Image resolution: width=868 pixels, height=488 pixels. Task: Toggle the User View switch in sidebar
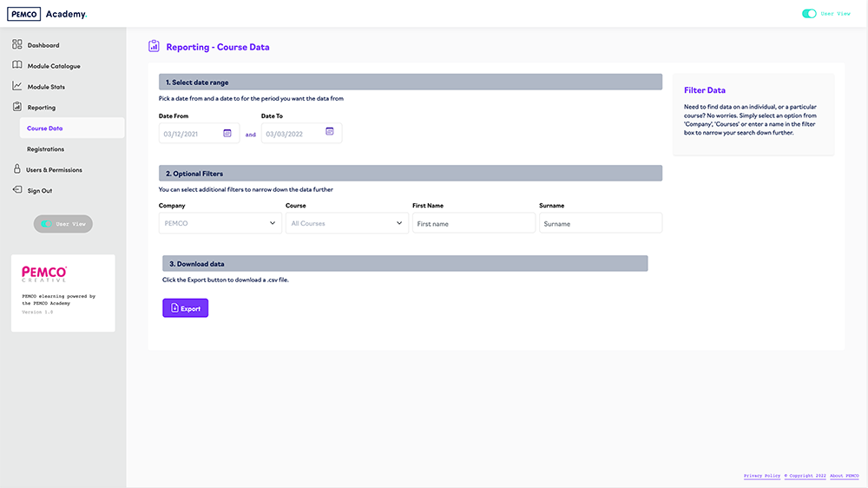pyautogui.click(x=47, y=224)
